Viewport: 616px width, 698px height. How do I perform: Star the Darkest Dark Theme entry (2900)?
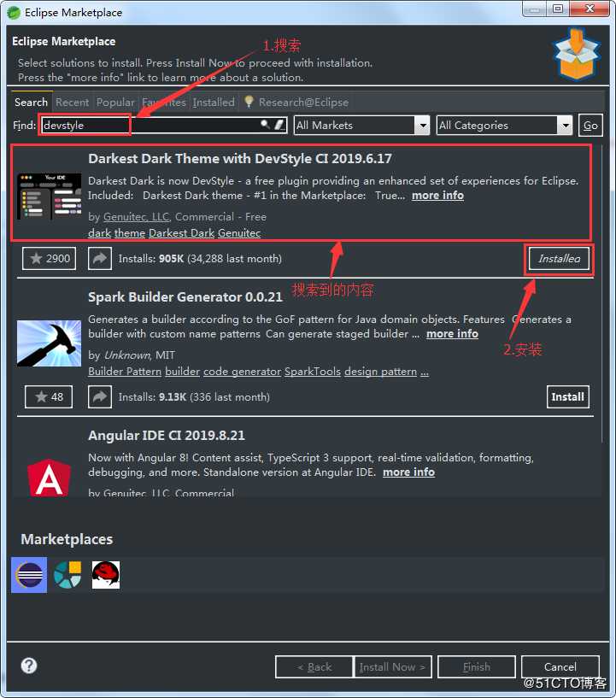coord(49,258)
